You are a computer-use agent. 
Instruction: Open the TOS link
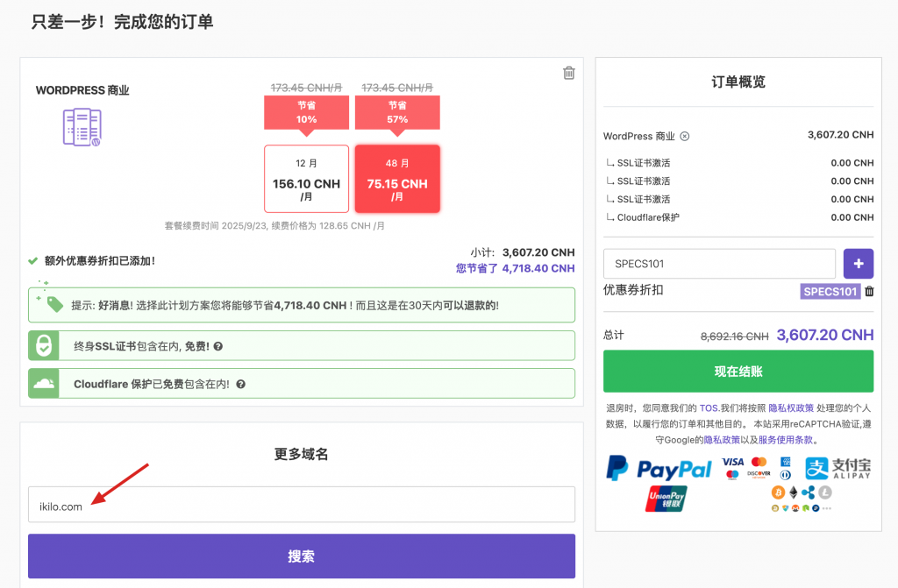click(x=709, y=408)
